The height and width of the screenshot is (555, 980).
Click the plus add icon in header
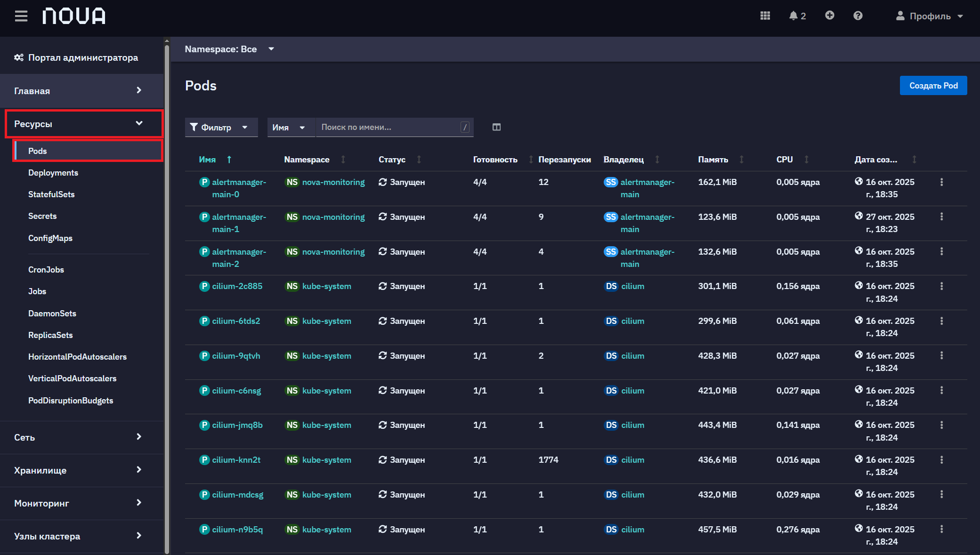[x=830, y=16]
